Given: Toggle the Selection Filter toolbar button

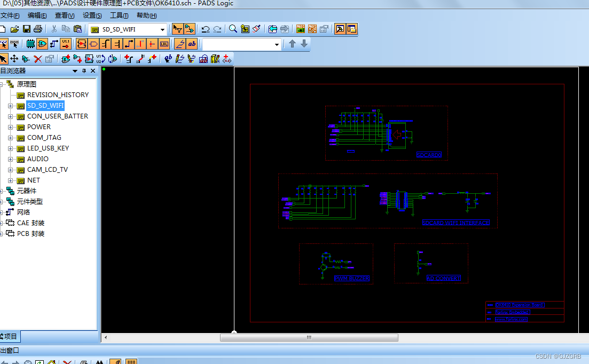Looking at the screenshot, I should tap(178, 29).
